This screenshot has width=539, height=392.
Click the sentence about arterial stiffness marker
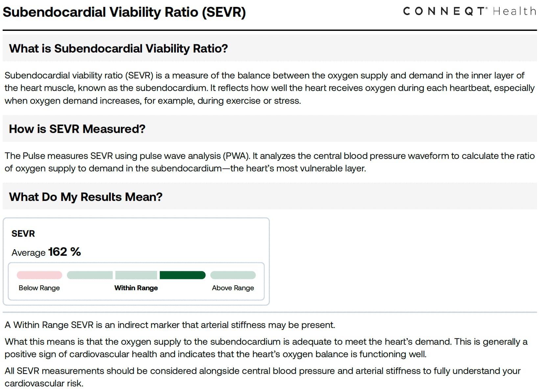[x=170, y=325]
